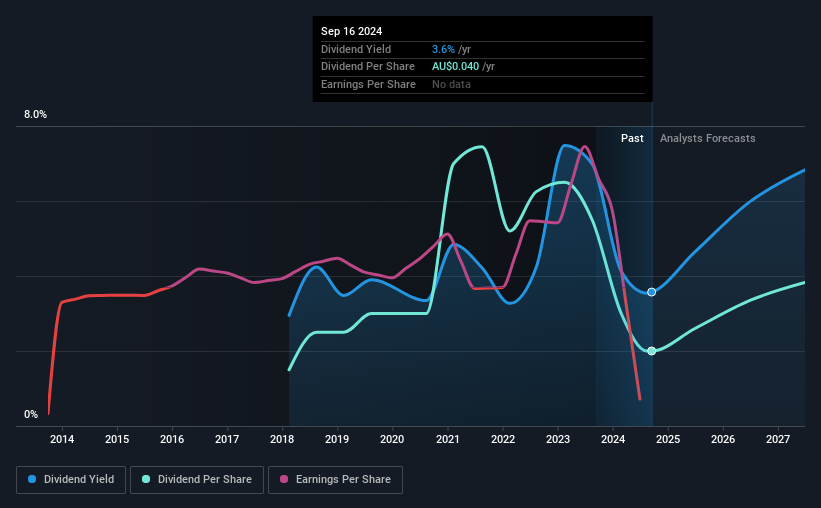Click the 2024 x-axis year label
The width and height of the screenshot is (821, 508).
coord(613,439)
